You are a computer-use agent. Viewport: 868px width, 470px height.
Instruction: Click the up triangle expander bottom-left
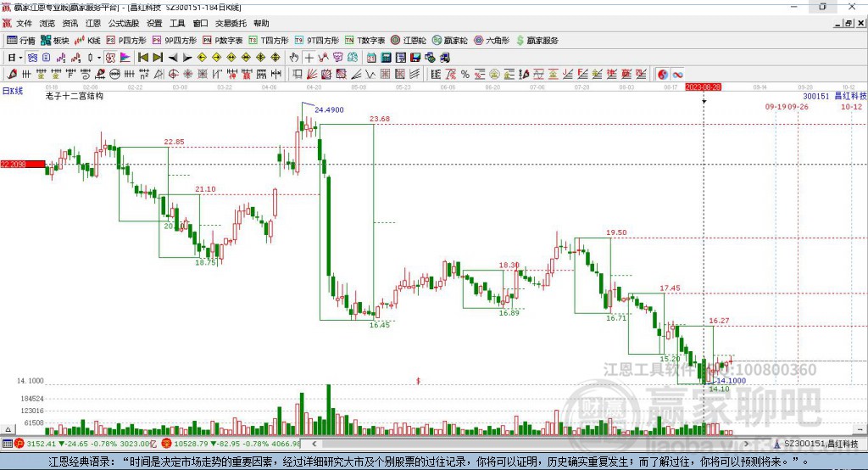click(x=8, y=429)
